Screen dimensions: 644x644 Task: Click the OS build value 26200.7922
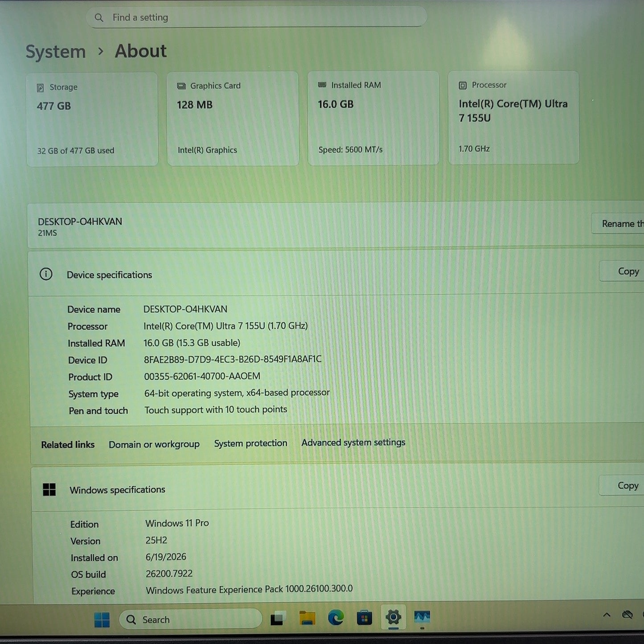click(x=169, y=574)
